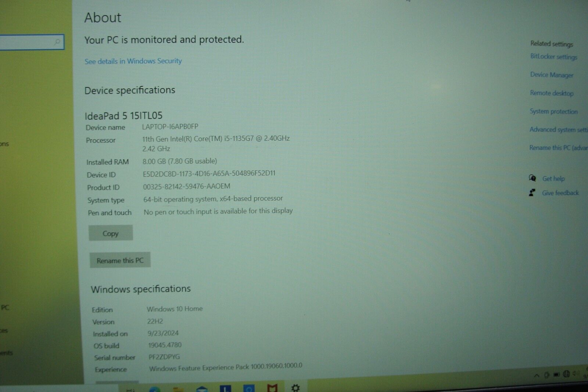The image size is (588, 392).
Task: Open blue app left of McAfee icon
Action: (249, 388)
